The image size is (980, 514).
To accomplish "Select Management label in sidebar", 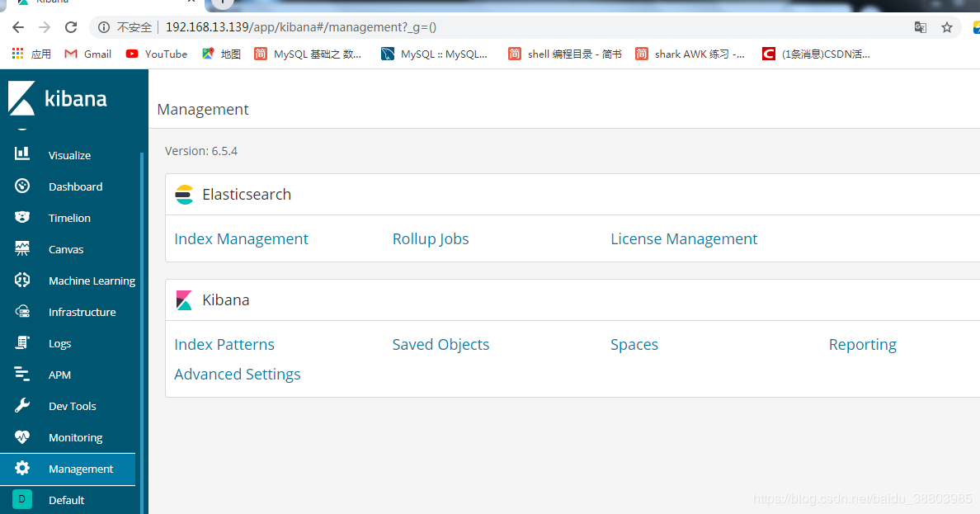I will (81, 469).
